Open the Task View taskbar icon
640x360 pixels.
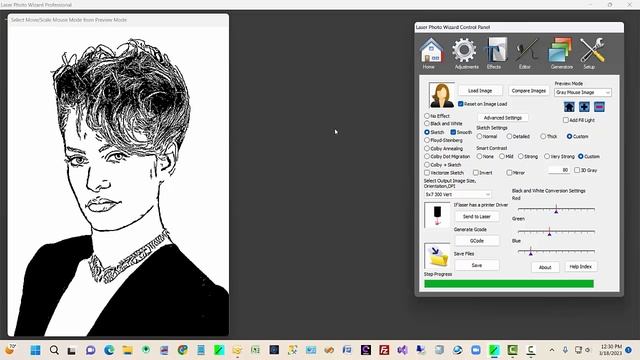click(x=72, y=350)
